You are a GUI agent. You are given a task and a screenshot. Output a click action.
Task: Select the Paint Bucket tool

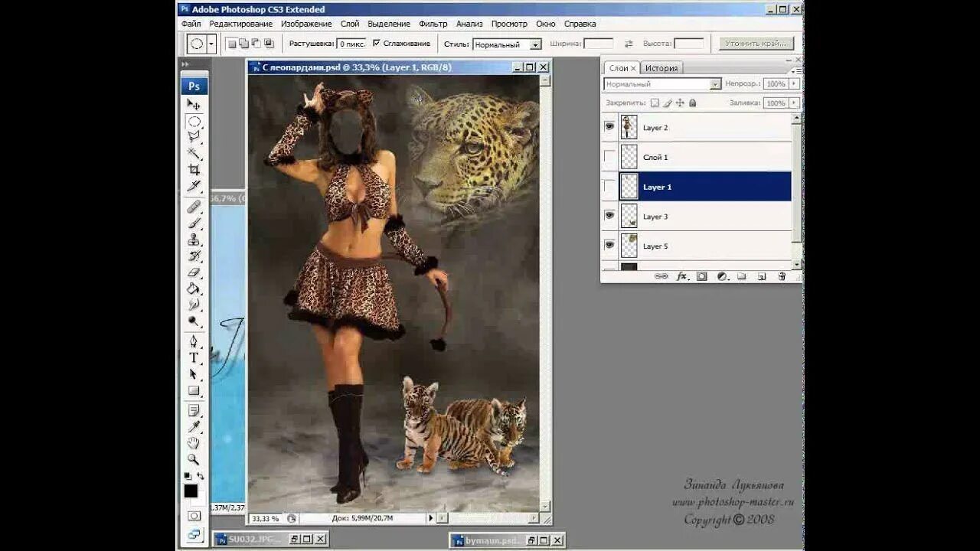194,289
